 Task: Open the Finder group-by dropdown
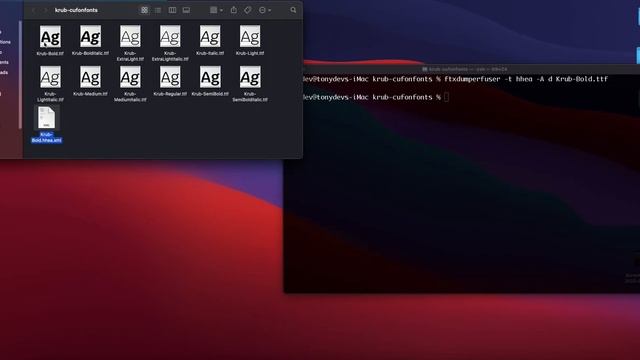click(x=216, y=10)
